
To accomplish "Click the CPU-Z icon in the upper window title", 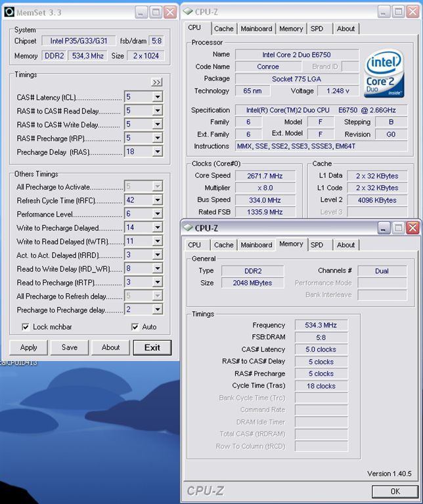I will click(188, 12).
